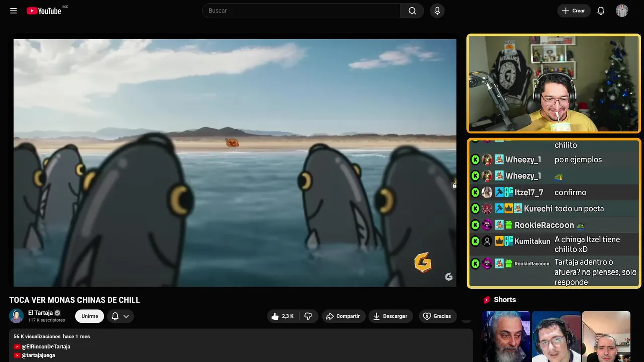Click the video player area
This screenshot has width=644, height=362.
[235, 162]
